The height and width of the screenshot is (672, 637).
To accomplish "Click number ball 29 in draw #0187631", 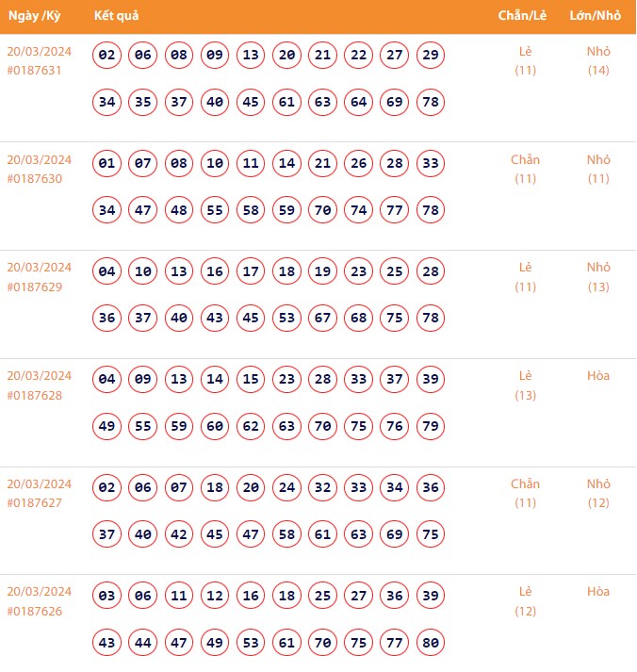I will (431, 56).
